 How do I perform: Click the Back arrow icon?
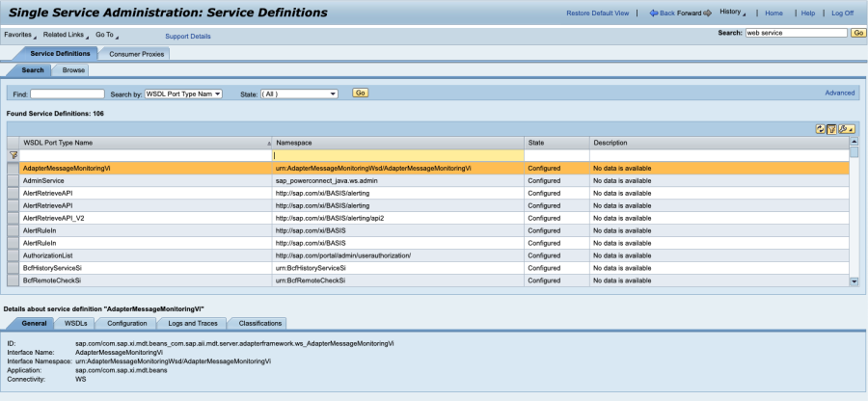[x=654, y=13]
